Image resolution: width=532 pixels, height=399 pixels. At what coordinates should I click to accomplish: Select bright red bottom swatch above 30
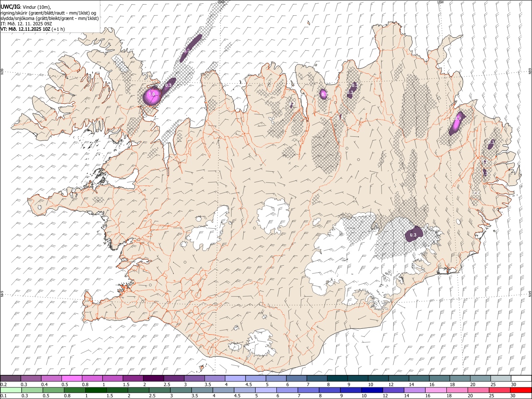(521, 390)
